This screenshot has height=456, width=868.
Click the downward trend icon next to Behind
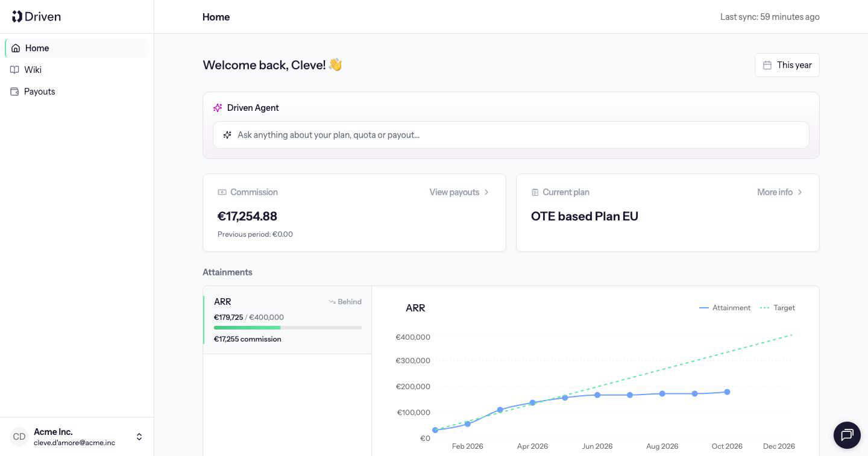pyautogui.click(x=332, y=302)
